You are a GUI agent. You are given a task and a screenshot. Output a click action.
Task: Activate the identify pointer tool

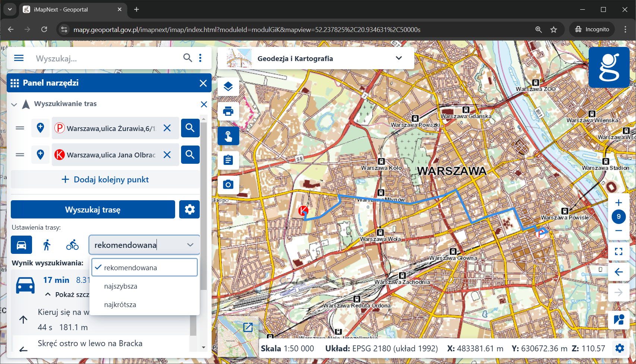tap(228, 136)
